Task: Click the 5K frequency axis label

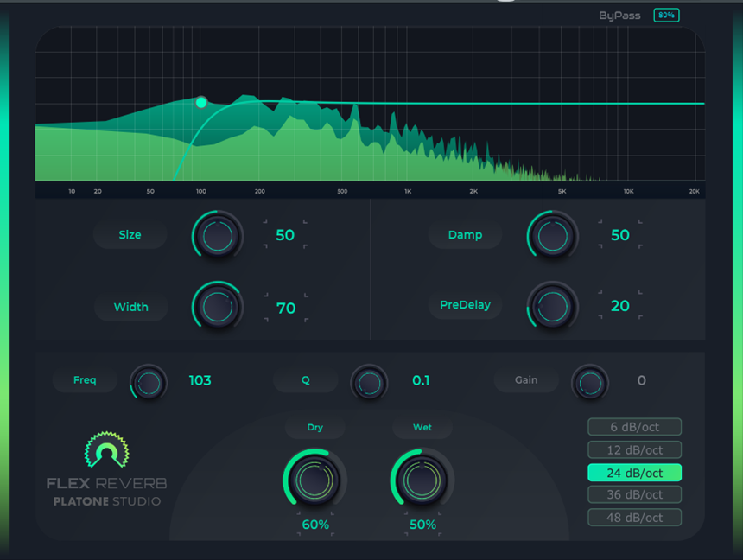Action: click(x=562, y=191)
